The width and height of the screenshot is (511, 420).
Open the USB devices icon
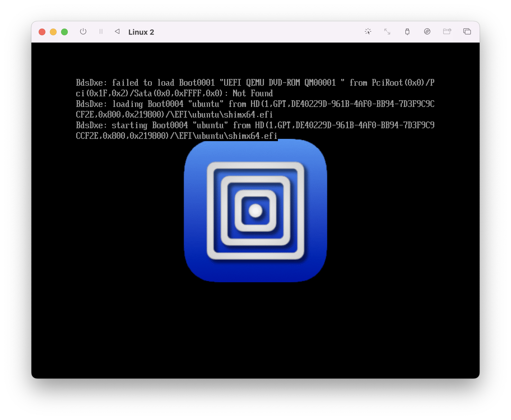click(407, 31)
